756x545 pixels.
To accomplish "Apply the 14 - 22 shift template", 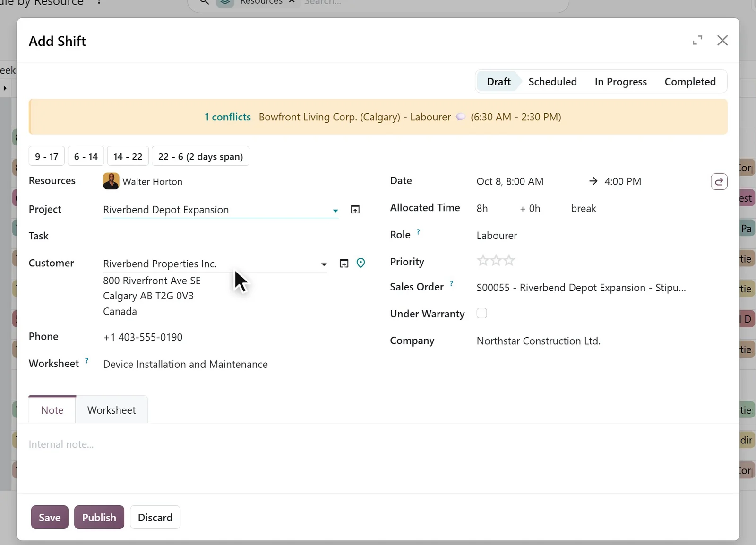I will tap(128, 156).
